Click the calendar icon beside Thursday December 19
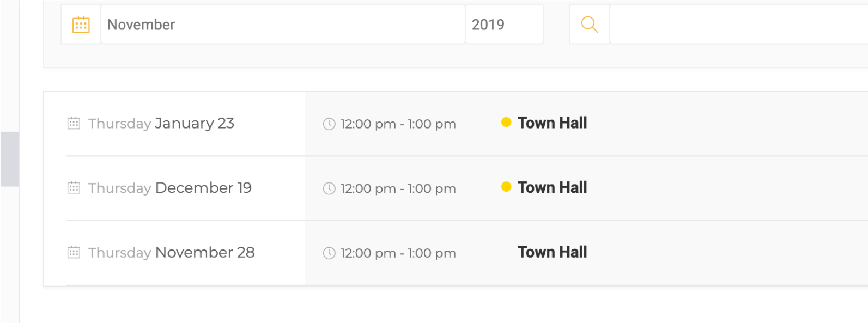The image size is (868, 323). coord(74,188)
